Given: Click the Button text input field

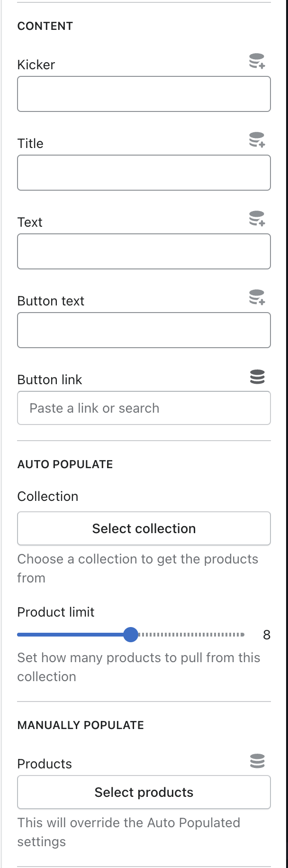Looking at the screenshot, I should [144, 330].
